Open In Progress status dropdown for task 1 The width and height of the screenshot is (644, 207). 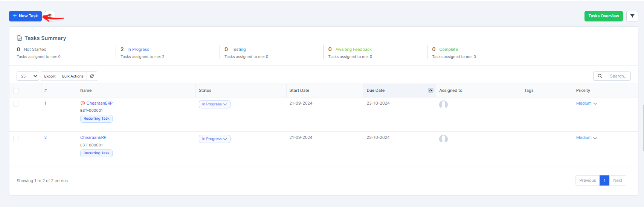tap(214, 105)
